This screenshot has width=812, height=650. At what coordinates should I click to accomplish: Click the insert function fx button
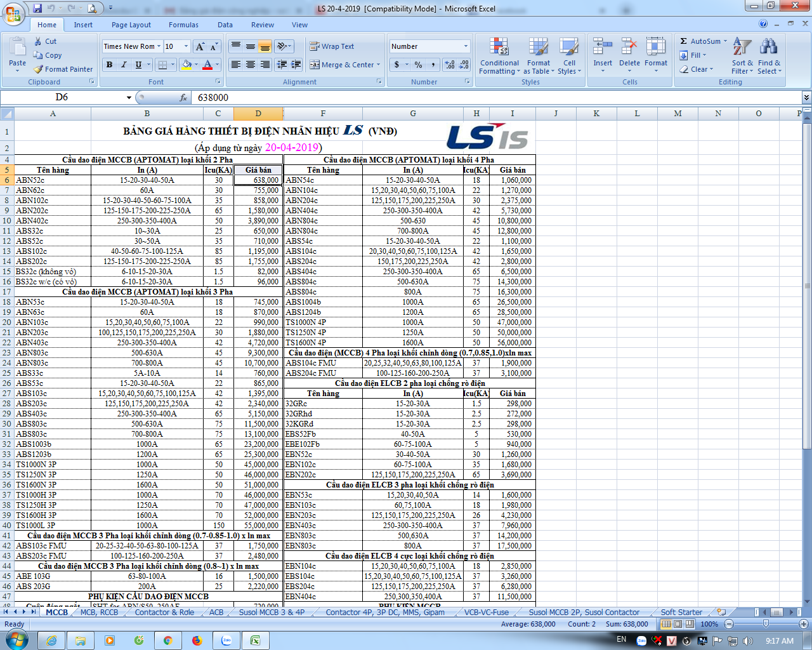(183, 97)
